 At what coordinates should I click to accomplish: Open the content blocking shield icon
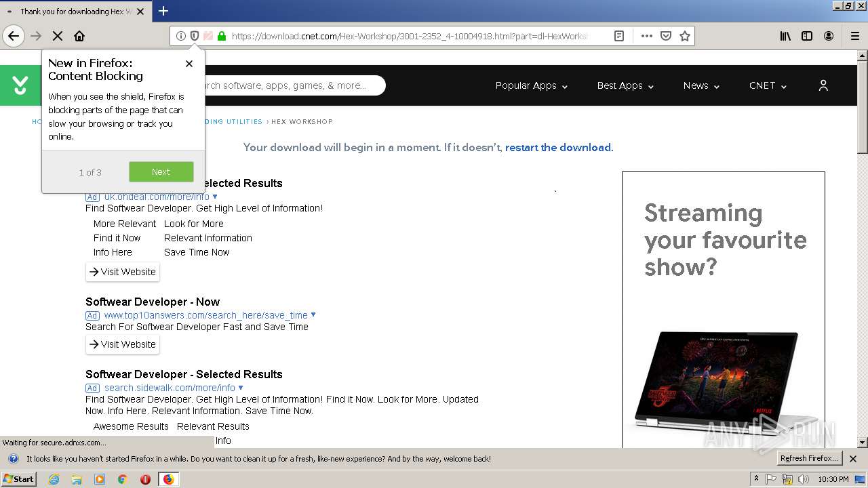[195, 36]
